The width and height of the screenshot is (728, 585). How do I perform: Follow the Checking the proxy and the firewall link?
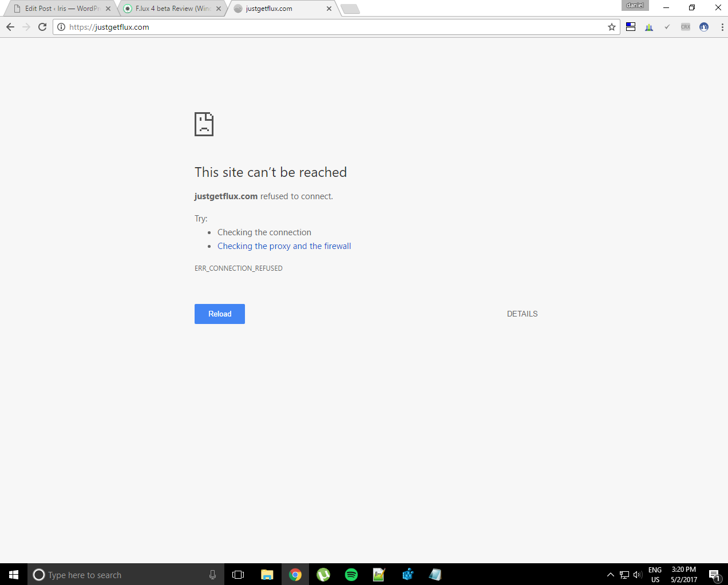tap(284, 246)
